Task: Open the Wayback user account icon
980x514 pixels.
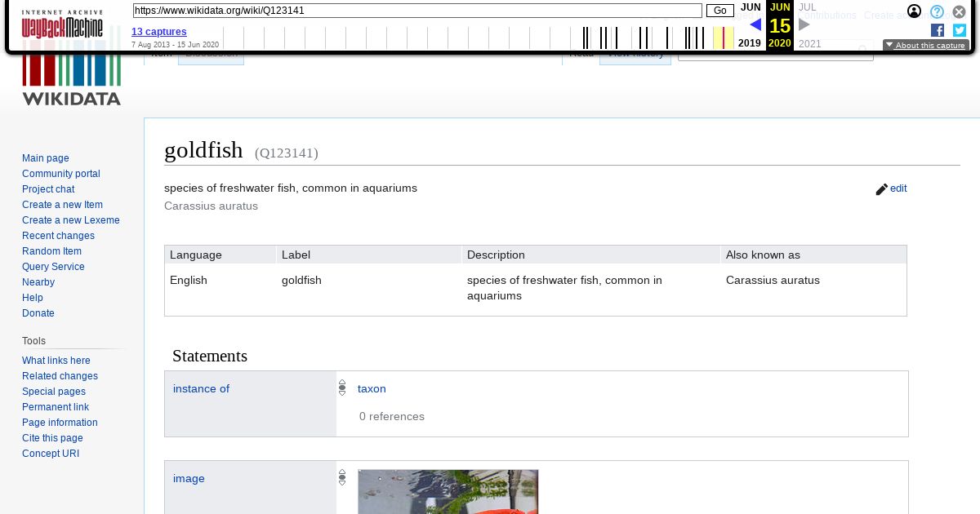Action: (915, 11)
